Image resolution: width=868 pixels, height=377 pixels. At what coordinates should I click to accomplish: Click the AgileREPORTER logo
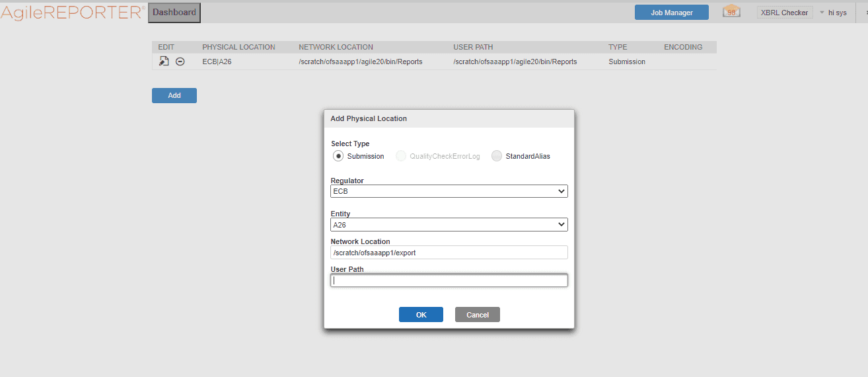73,12
